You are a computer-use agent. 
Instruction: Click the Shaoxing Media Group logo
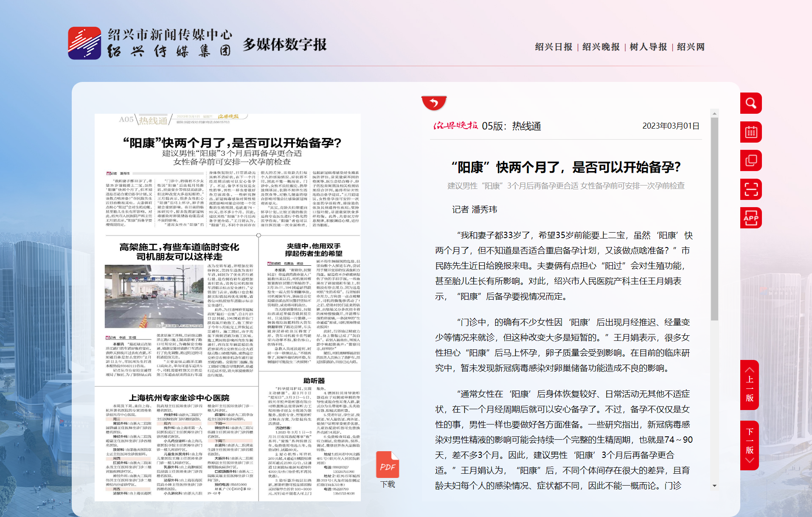[150, 43]
